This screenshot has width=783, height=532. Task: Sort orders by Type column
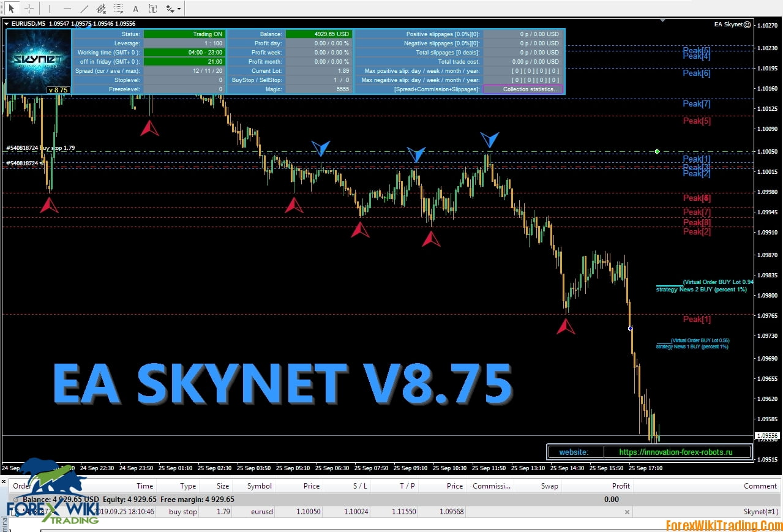point(188,486)
